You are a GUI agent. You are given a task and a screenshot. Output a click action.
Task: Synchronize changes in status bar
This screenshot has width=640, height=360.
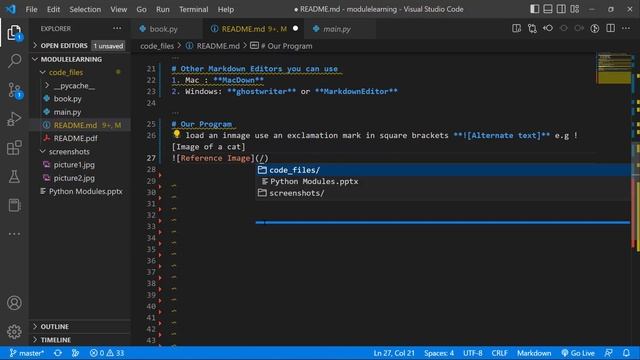[58, 353]
